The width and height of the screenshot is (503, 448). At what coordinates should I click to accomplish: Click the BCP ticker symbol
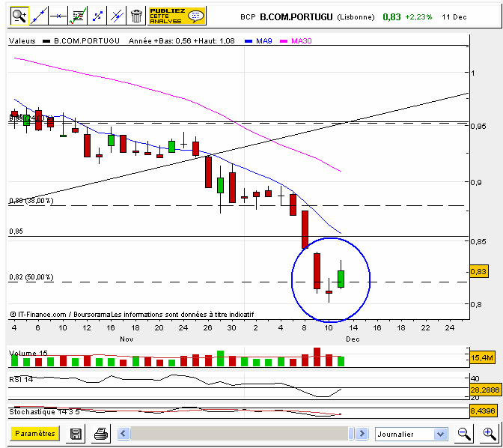point(248,17)
